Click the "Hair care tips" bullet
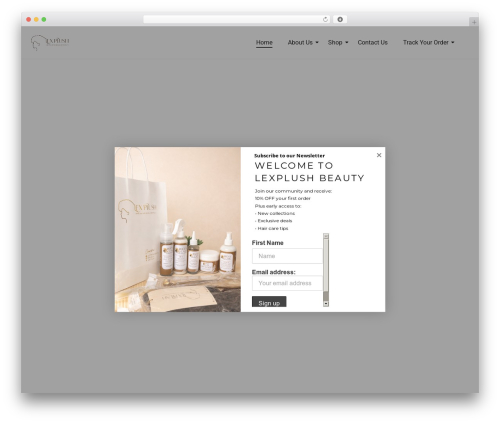500x423 pixels. (272, 228)
